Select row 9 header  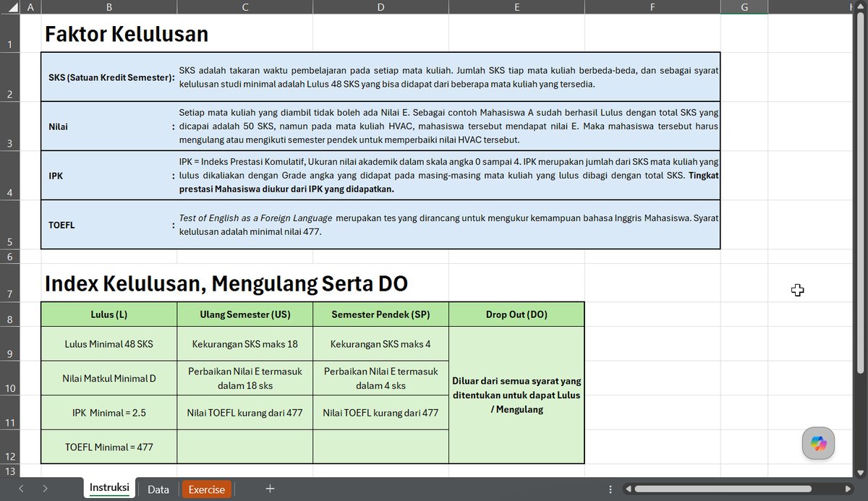tap(10, 343)
